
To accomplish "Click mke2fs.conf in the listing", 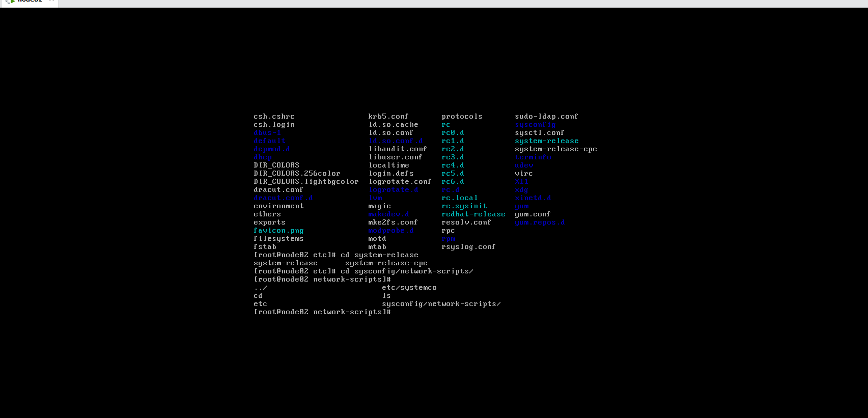I will [x=393, y=222].
